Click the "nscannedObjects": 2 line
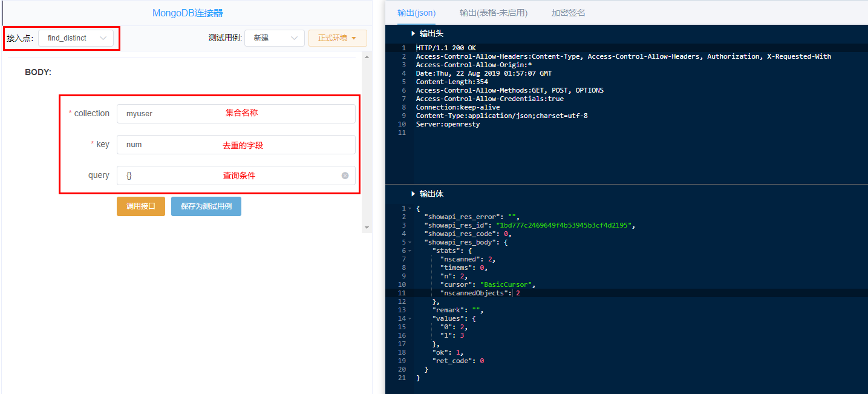The width and height of the screenshot is (868, 394). click(480, 293)
